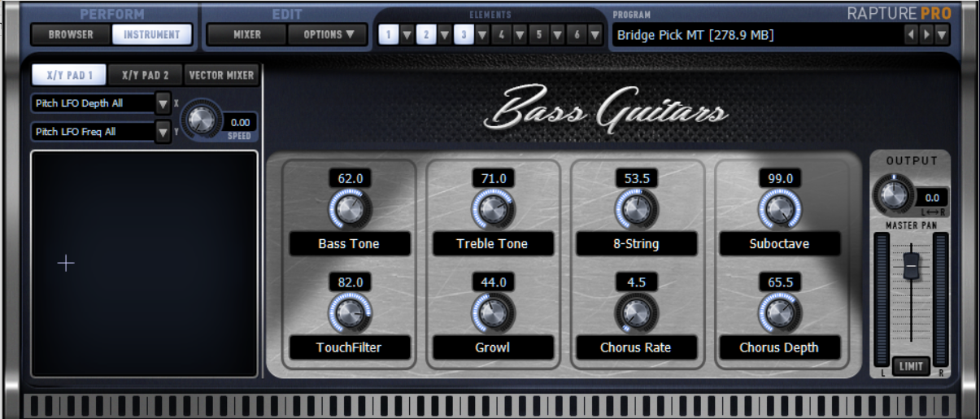Toggle element 4 button
This screenshot has width=980, height=419.
[501, 35]
